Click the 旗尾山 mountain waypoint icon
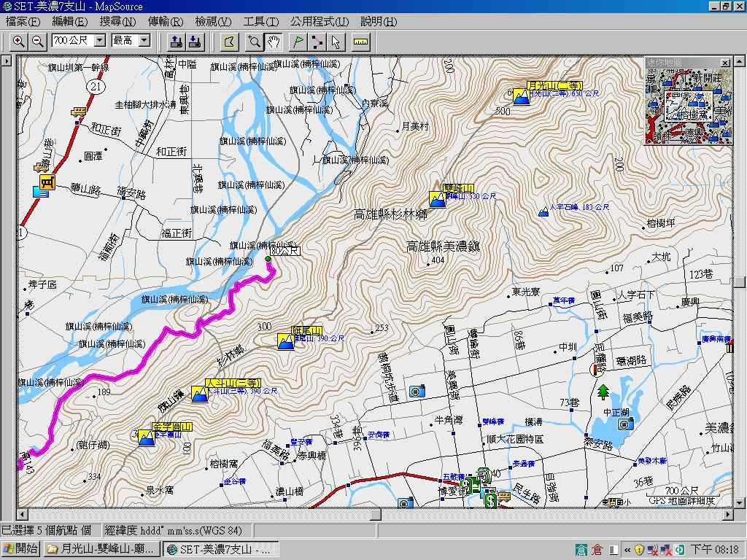 click(286, 341)
